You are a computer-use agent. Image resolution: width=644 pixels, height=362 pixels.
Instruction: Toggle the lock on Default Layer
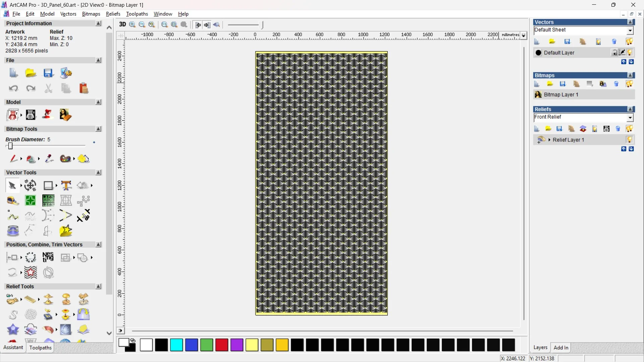click(615, 53)
